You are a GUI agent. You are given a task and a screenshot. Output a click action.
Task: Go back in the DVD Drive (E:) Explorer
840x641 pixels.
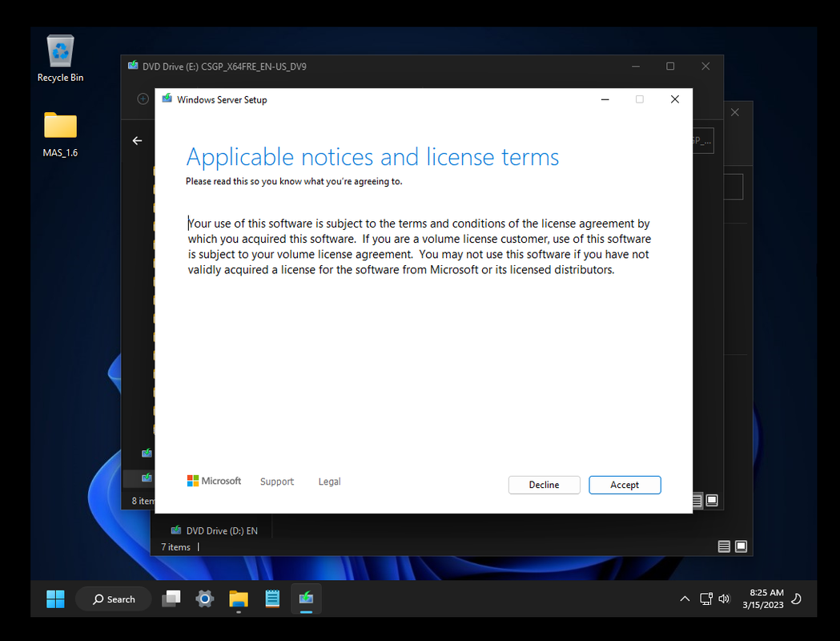point(137,140)
